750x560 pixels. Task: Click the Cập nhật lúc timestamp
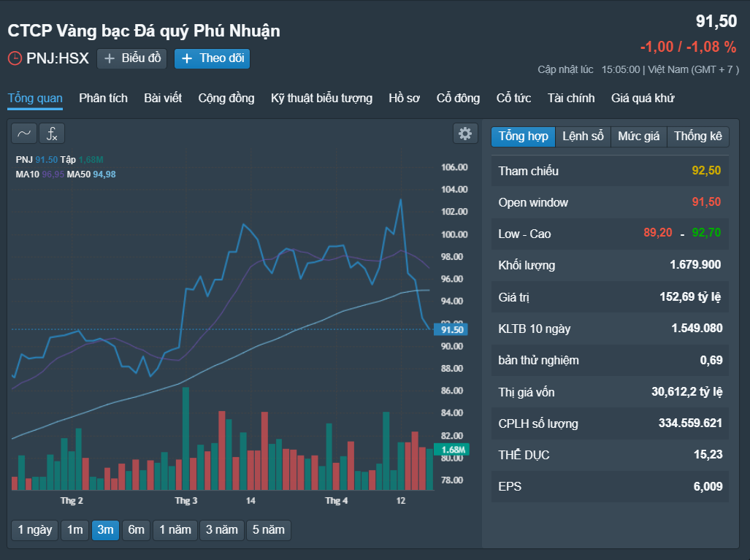(x=638, y=70)
